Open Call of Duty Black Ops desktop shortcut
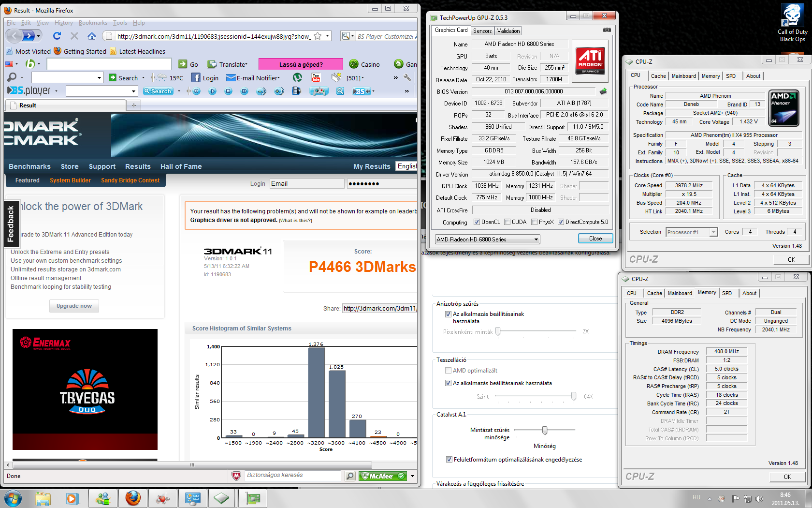Screen dimensions: 812x508 pyautogui.click(x=792, y=23)
